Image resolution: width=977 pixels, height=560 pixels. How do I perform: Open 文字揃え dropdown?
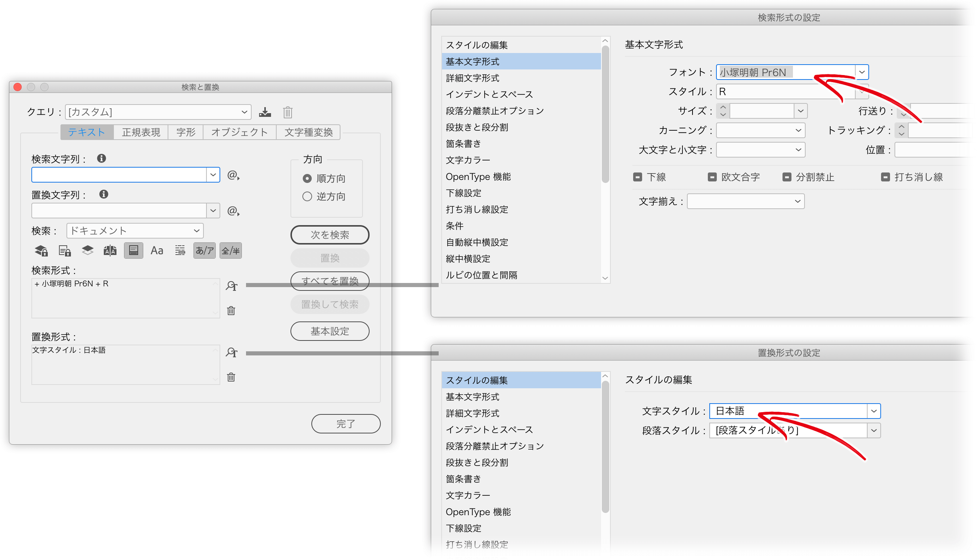coord(746,202)
